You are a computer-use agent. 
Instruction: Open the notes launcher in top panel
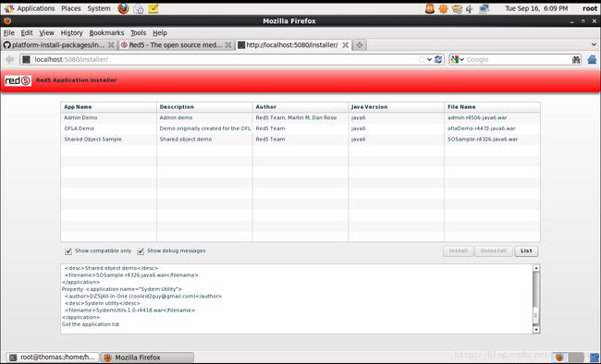(x=153, y=8)
